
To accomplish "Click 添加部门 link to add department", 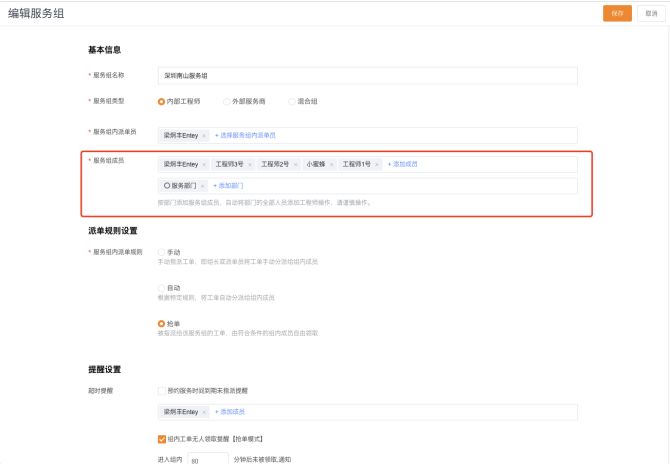I will [x=228, y=186].
